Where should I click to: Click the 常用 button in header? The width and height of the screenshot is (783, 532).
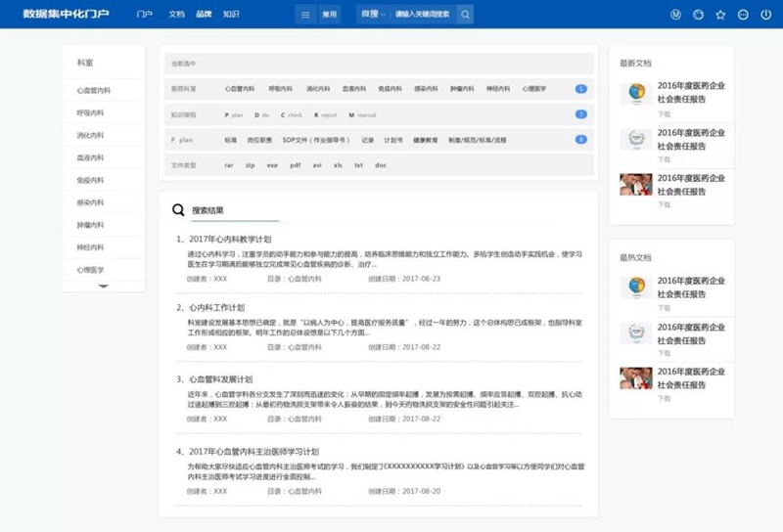point(329,15)
